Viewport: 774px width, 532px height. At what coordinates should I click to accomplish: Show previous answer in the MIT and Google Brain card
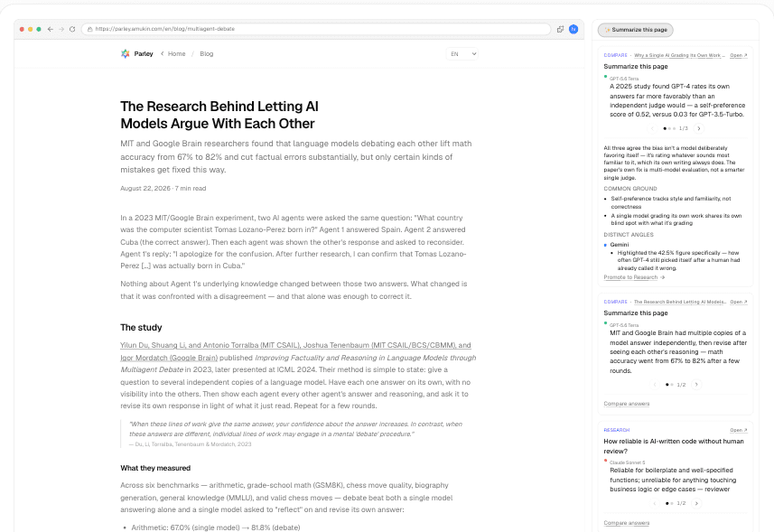pyautogui.click(x=655, y=385)
